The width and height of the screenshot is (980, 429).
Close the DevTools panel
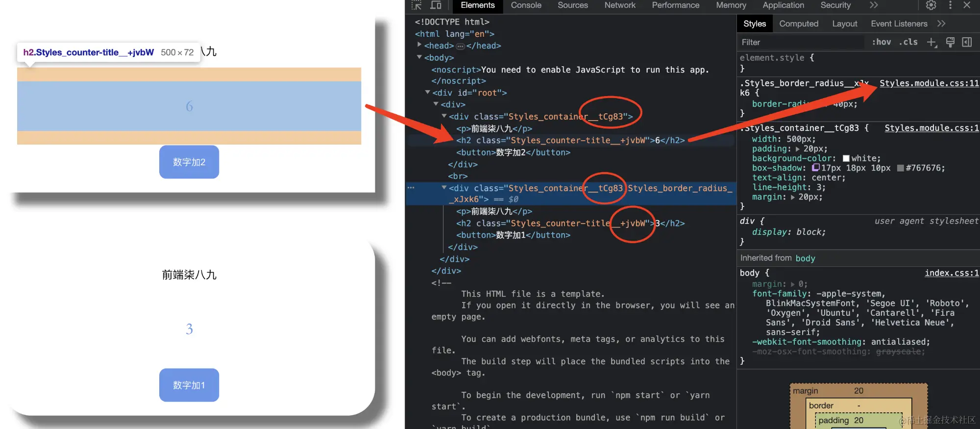[x=967, y=5]
